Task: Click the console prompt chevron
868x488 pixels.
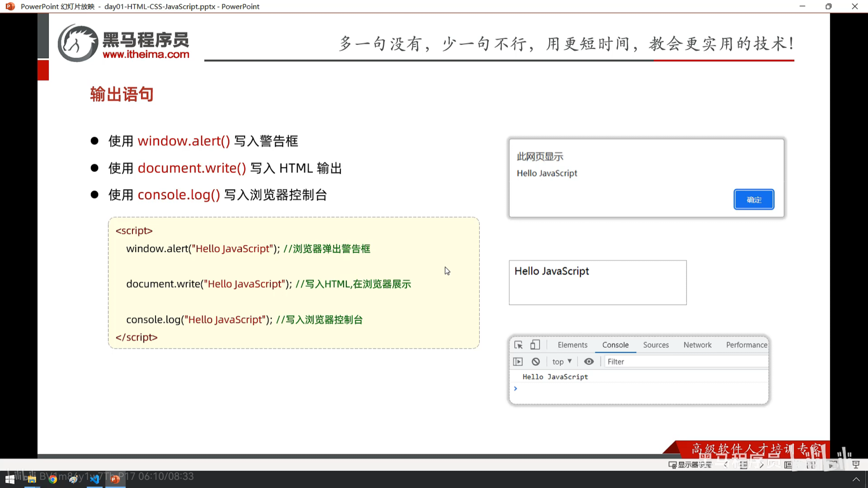Action: tap(515, 388)
